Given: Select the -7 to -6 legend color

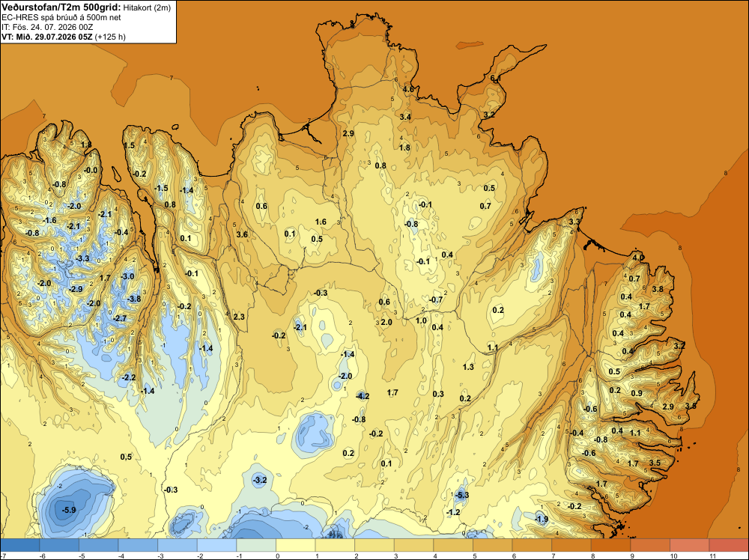Looking at the screenshot, I should click(20, 545).
